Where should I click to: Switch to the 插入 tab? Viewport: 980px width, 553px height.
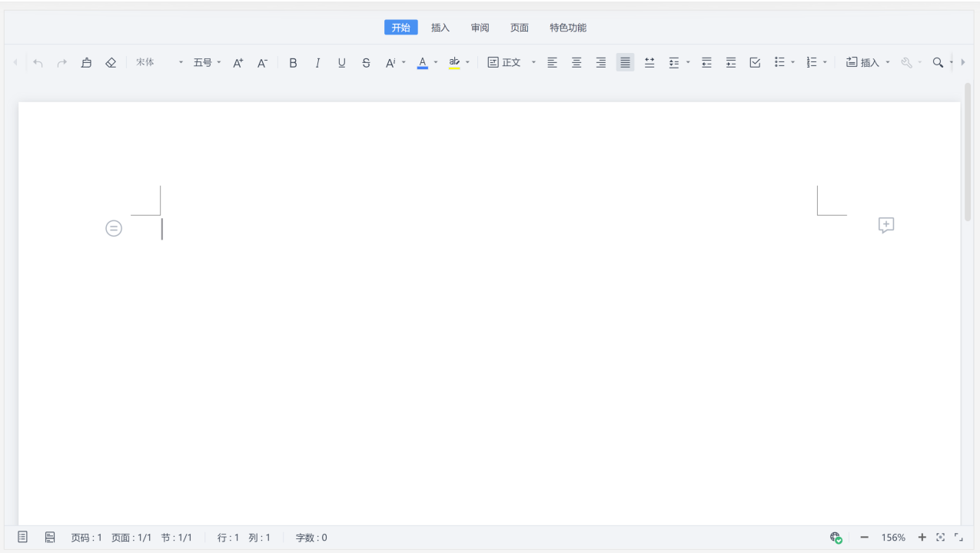tap(440, 28)
